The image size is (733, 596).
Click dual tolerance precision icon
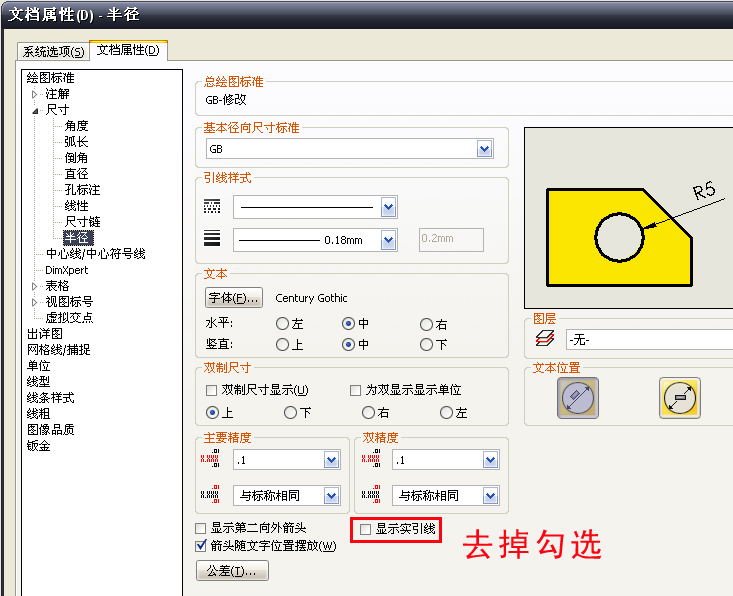[371, 494]
